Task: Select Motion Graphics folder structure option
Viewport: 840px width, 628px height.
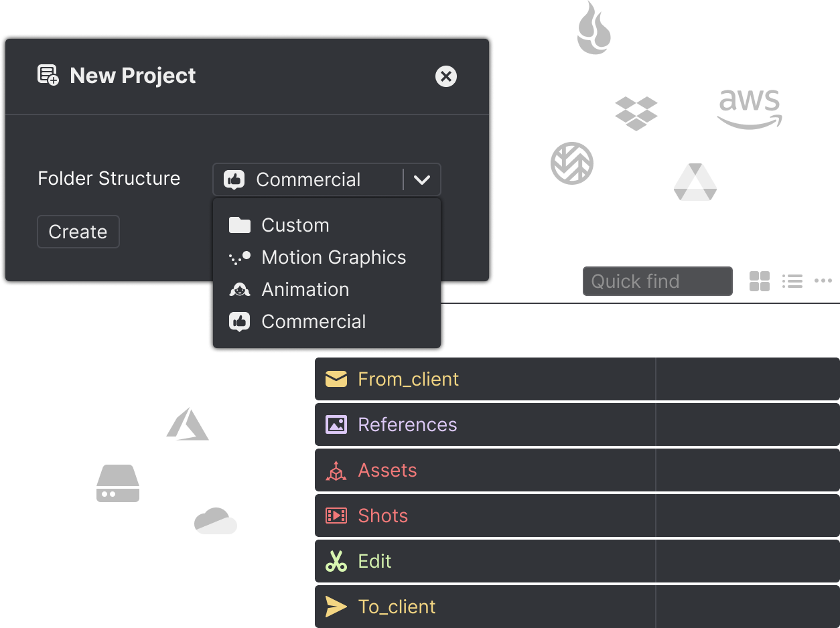Action: pos(334,257)
